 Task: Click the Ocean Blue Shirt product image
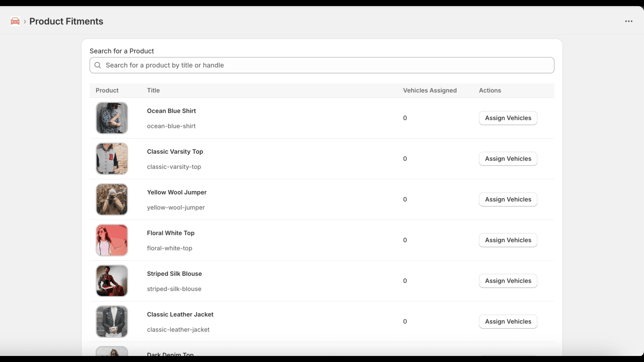click(111, 118)
